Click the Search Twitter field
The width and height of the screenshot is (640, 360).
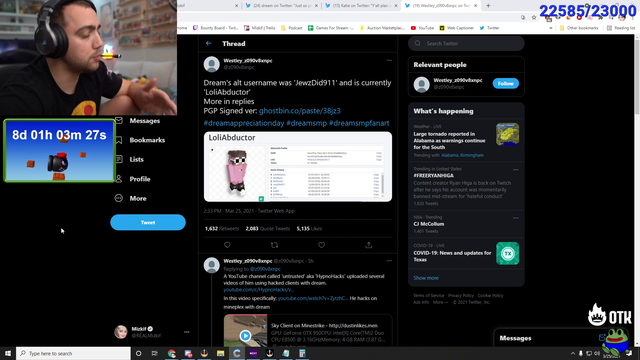[466, 43]
